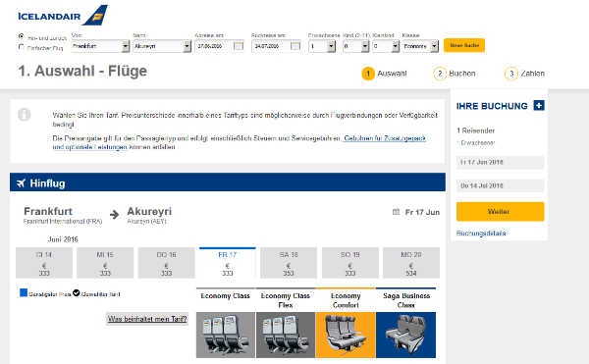Click calendar icon next to Fr 17 Jun
The image size is (589, 364).
tap(396, 212)
